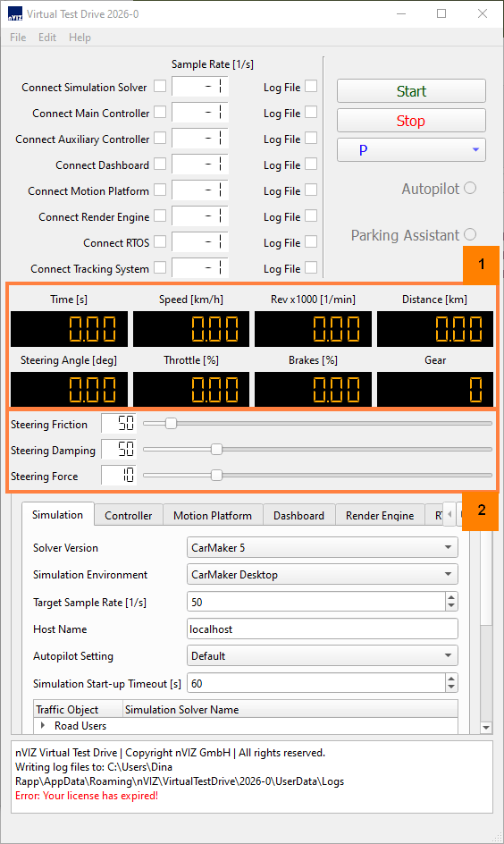Screen dimensions: 504x844
Task: Enable the Parking Assistant radio button
Action: (x=470, y=234)
